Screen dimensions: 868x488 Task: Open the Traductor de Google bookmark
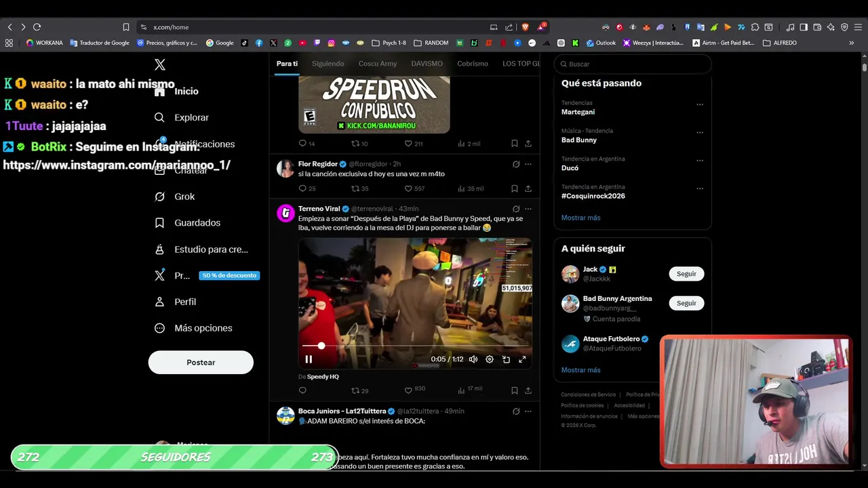click(100, 43)
